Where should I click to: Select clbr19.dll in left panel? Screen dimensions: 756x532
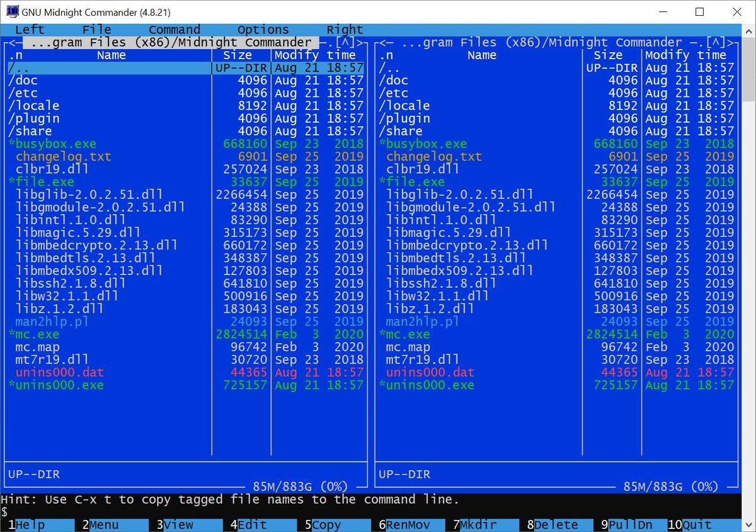pyautogui.click(x=186, y=169)
